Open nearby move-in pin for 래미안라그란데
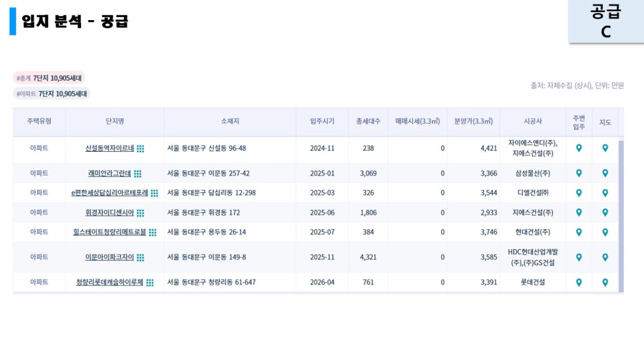 [x=579, y=173]
